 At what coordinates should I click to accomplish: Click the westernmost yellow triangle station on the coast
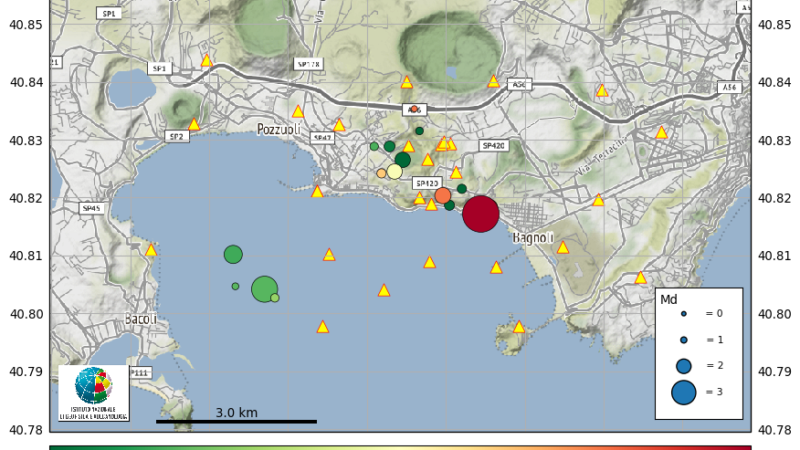coord(151,250)
